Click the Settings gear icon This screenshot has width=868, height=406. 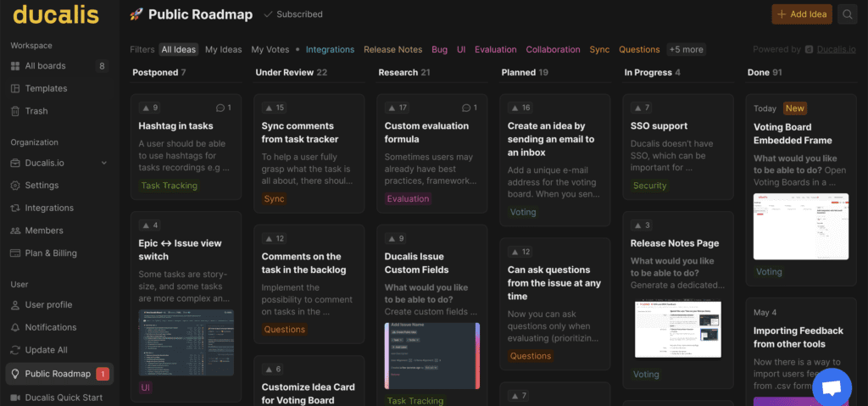pos(15,185)
